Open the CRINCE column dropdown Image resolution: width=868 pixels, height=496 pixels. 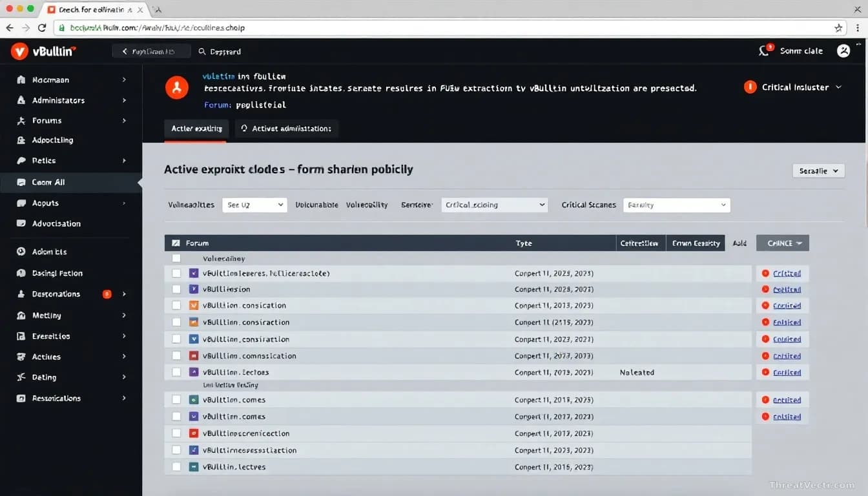(783, 243)
